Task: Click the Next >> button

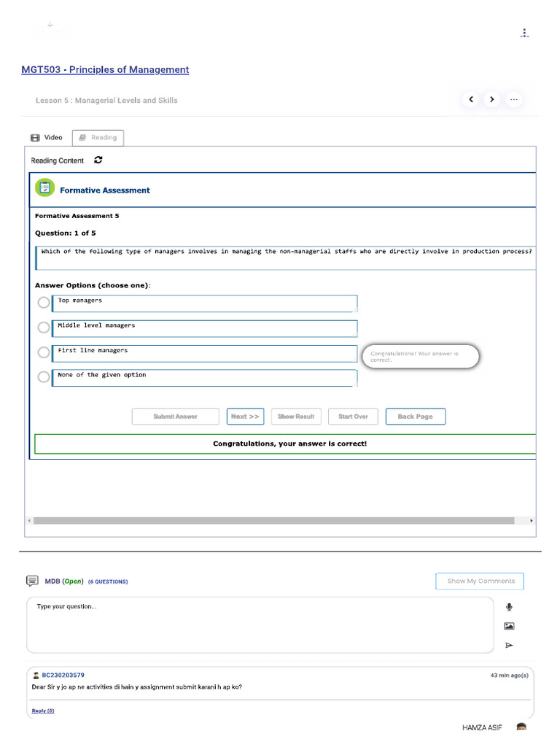Action: 245,417
